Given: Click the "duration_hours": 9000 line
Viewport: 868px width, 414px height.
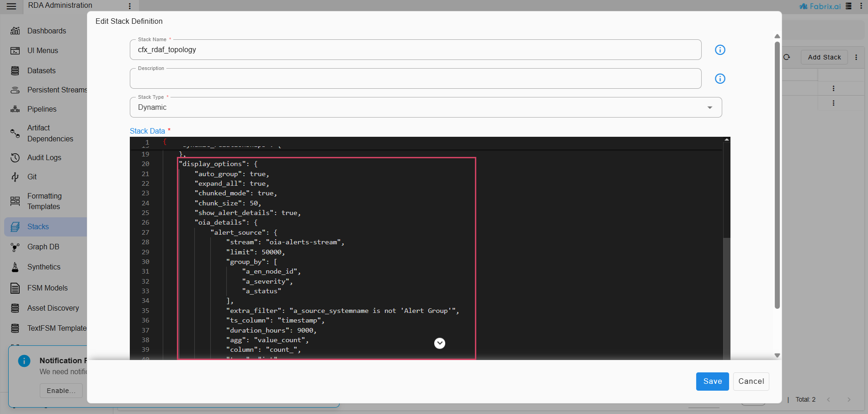Looking at the screenshot, I should tap(271, 330).
